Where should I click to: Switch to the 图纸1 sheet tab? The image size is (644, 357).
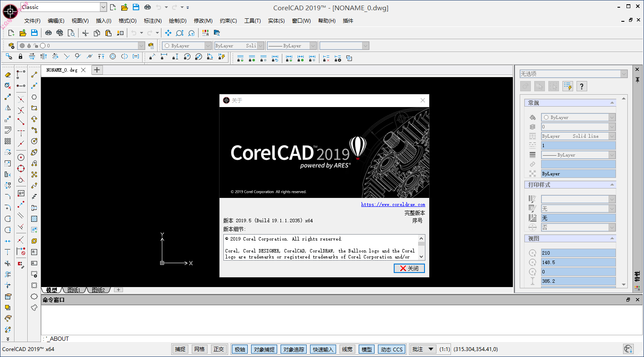click(x=74, y=290)
